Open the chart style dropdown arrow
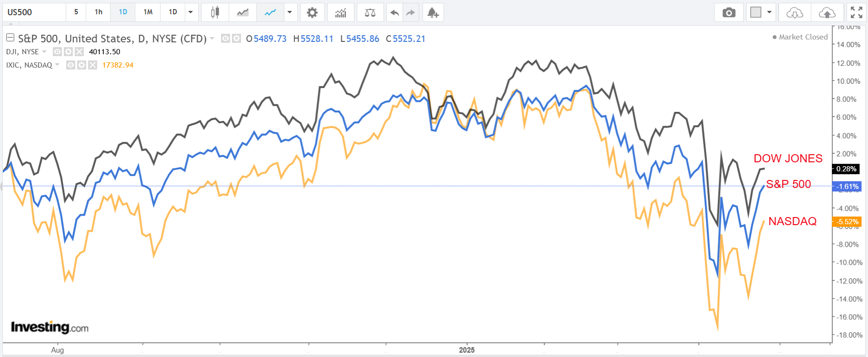868x357 pixels. [290, 12]
